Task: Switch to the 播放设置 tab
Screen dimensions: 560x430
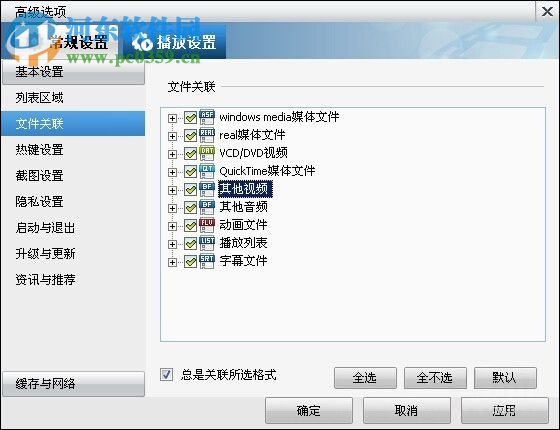Action: coord(174,42)
